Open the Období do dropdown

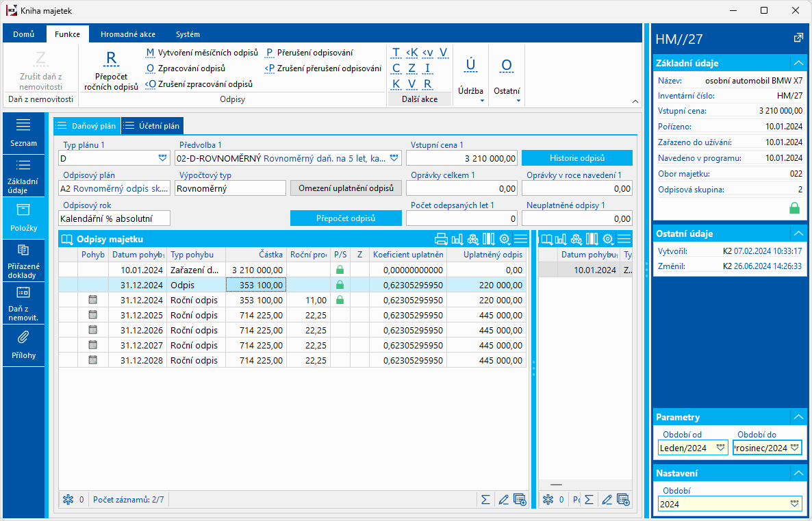point(794,448)
